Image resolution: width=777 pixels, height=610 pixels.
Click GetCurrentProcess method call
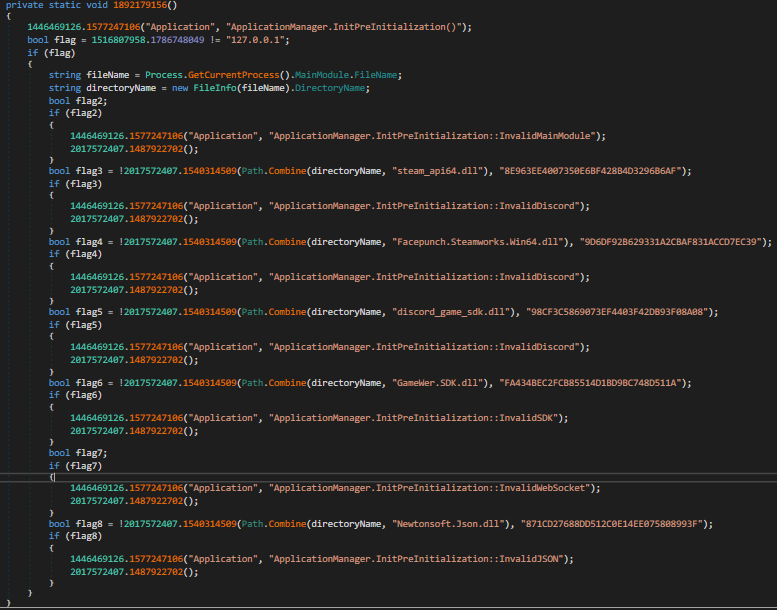(233, 75)
